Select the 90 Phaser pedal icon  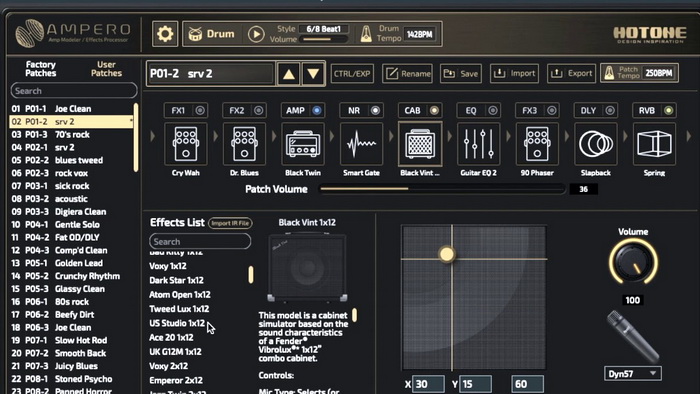[537, 144]
